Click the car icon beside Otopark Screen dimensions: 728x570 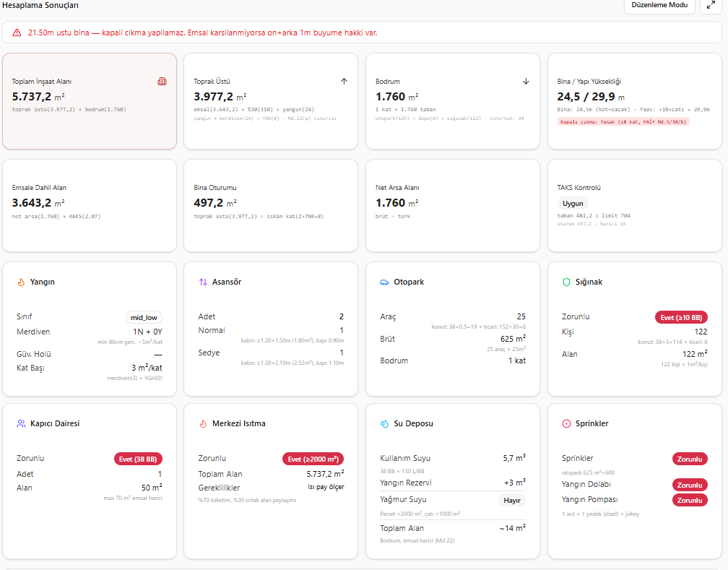point(384,282)
